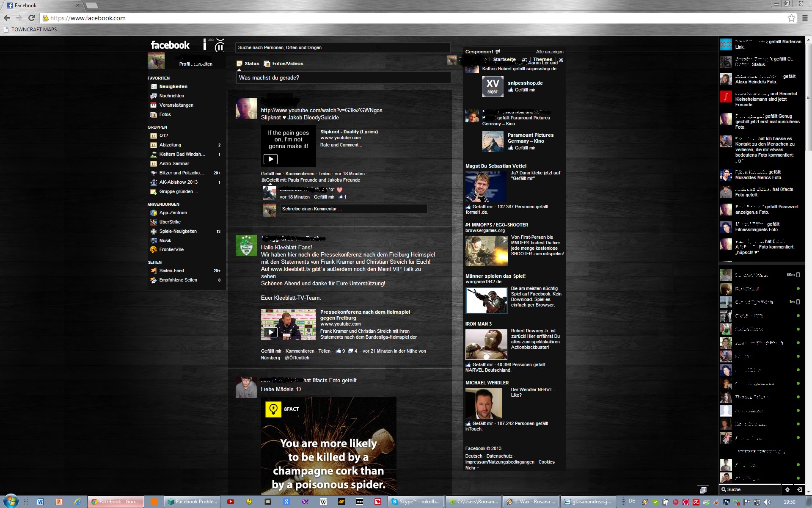Viewport: 812px width, 508px height.
Task: Click the Facebook logo in header
Action: pos(170,45)
